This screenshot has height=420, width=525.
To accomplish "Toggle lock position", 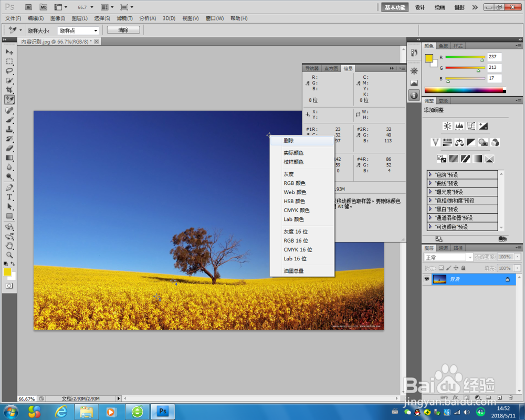I will pos(456,268).
